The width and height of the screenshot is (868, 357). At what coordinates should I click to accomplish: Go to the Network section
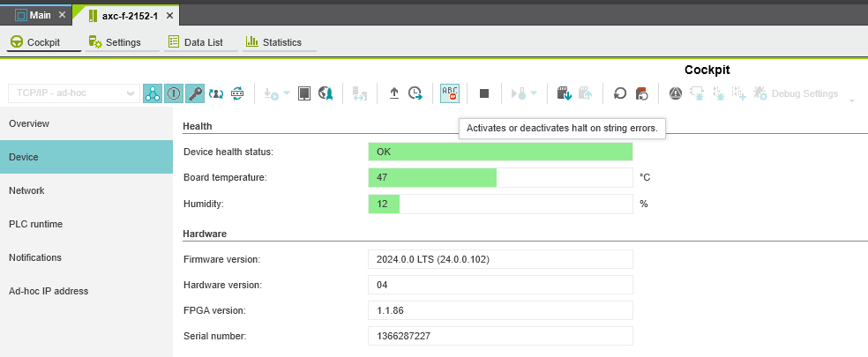click(x=86, y=190)
